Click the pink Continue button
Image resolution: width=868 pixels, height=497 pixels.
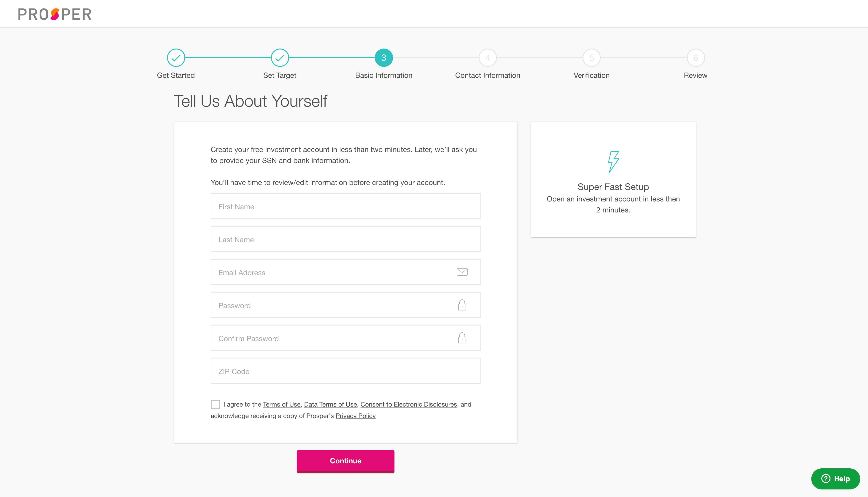tap(345, 461)
